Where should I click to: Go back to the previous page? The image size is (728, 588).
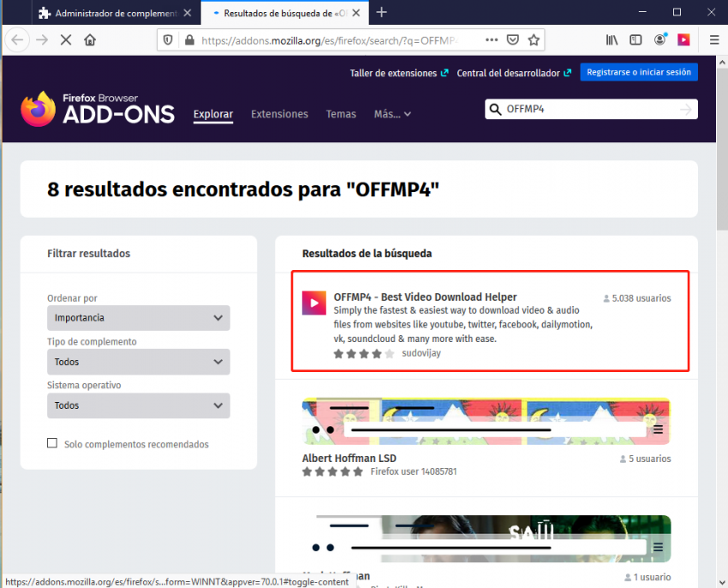(17, 40)
